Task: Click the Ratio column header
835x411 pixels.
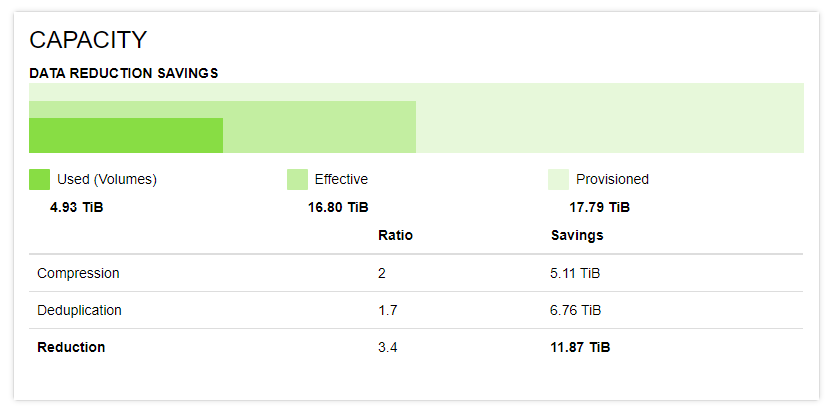Action: (396, 235)
